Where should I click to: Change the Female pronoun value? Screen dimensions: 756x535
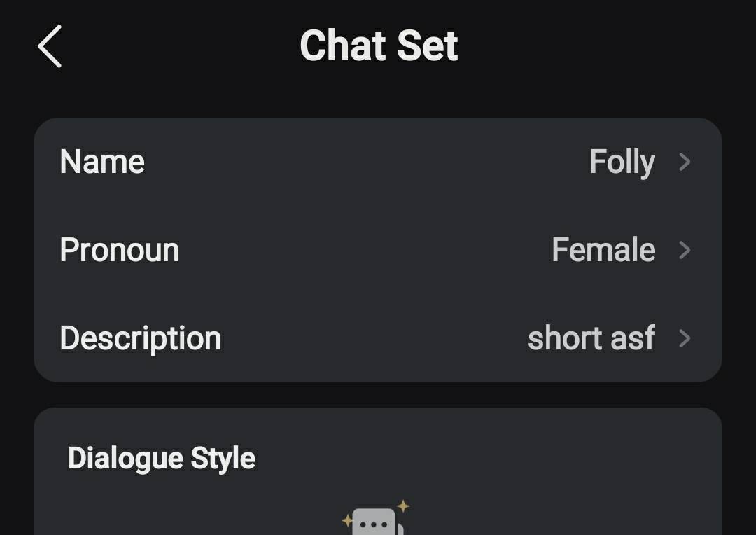point(603,250)
